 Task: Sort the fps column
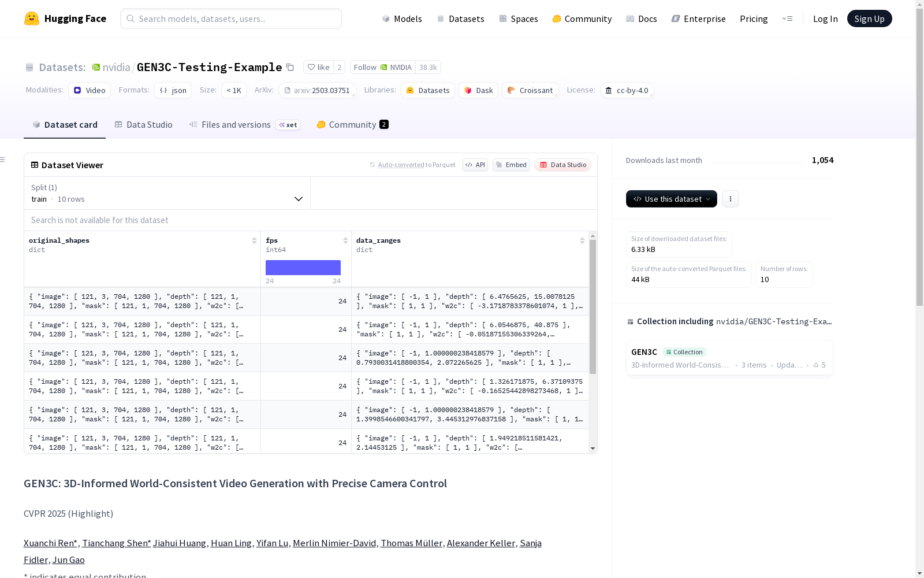point(345,240)
